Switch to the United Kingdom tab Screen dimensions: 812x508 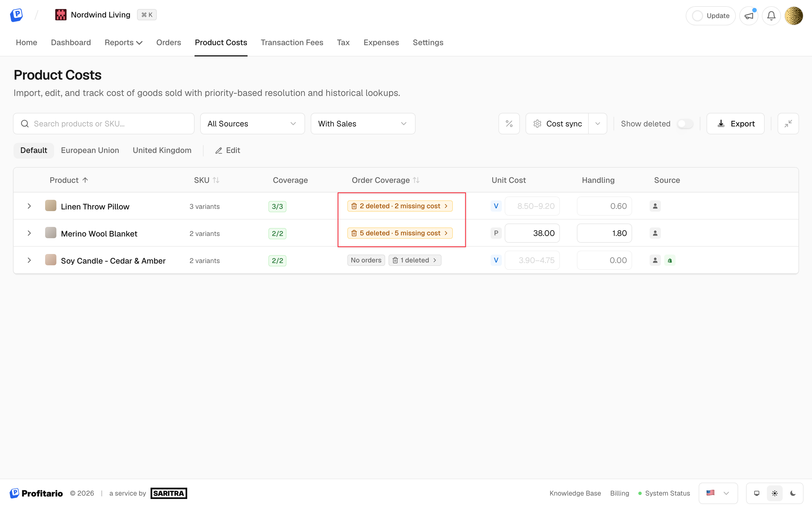[162, 150]
